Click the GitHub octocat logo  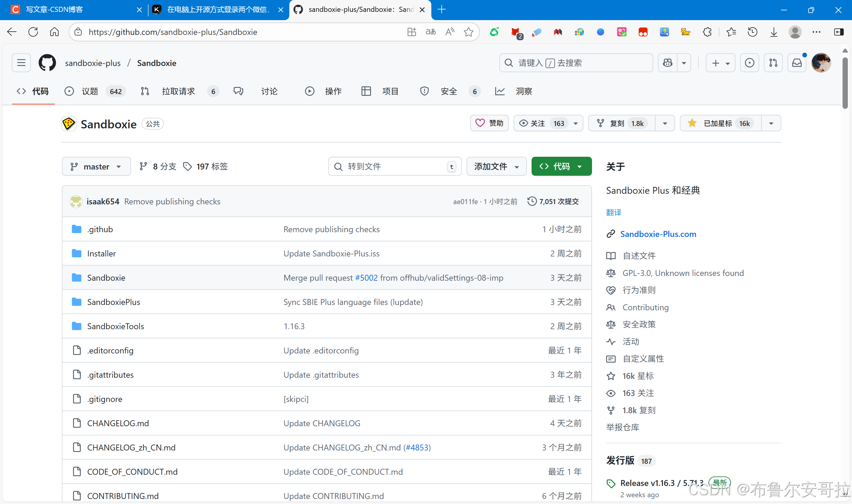(x=47, y=62)
